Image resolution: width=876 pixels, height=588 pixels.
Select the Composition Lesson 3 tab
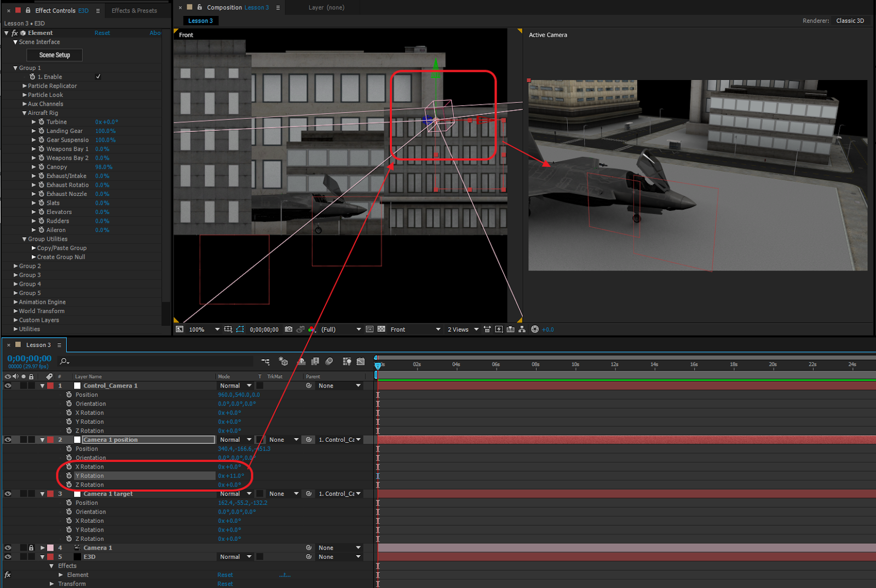click(238, 7)
